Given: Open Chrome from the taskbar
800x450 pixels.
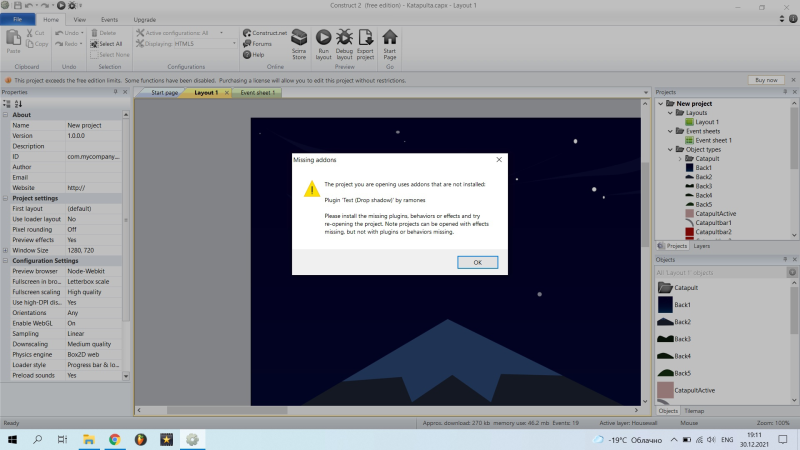Looking at the screenshot, I should coord(114,439).
